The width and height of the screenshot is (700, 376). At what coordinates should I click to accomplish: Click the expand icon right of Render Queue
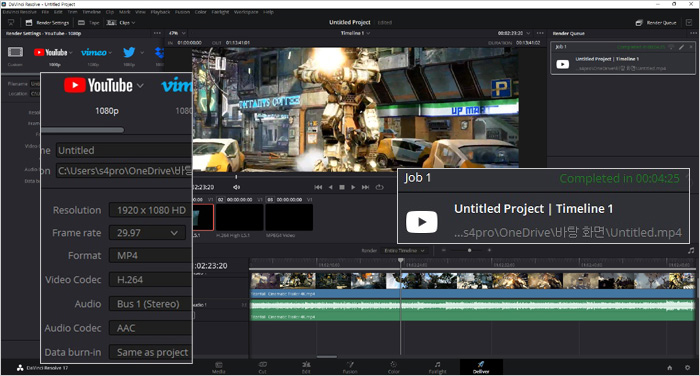[x=689, y=22]
